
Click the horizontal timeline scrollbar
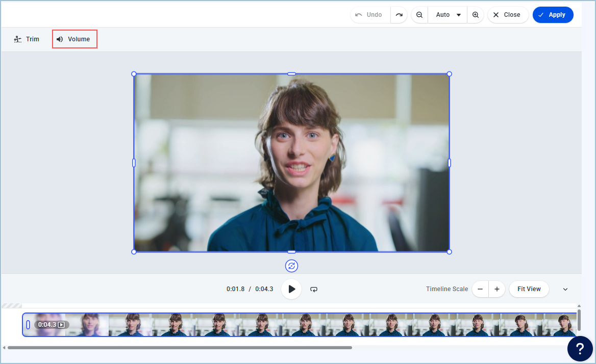179,348
